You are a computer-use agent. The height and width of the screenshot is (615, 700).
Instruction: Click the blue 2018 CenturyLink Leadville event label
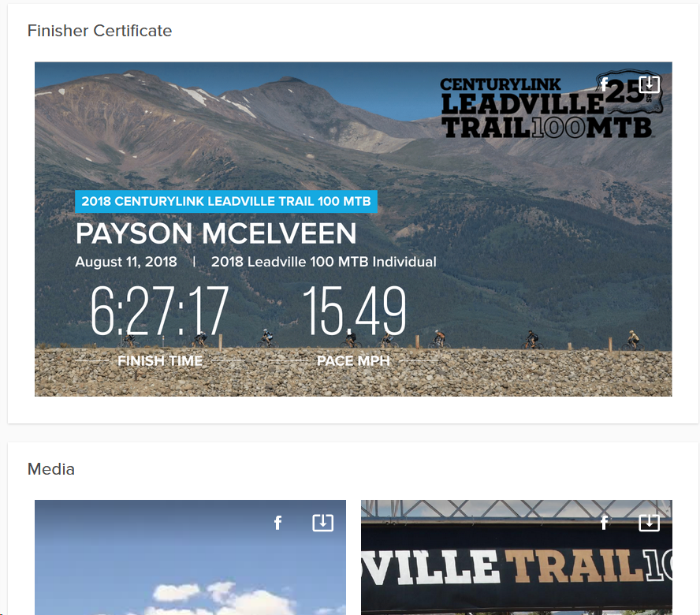(x=226, y=201)
